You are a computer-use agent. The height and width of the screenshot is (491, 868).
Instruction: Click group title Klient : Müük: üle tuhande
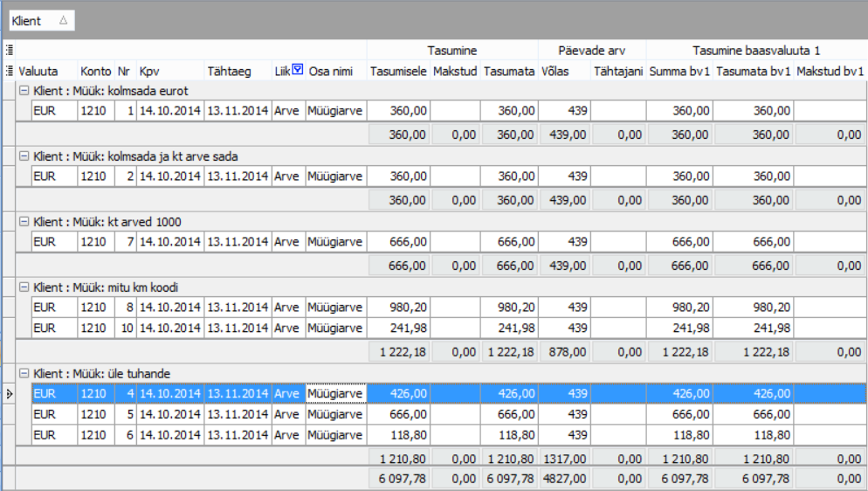[x=102, y=374]
